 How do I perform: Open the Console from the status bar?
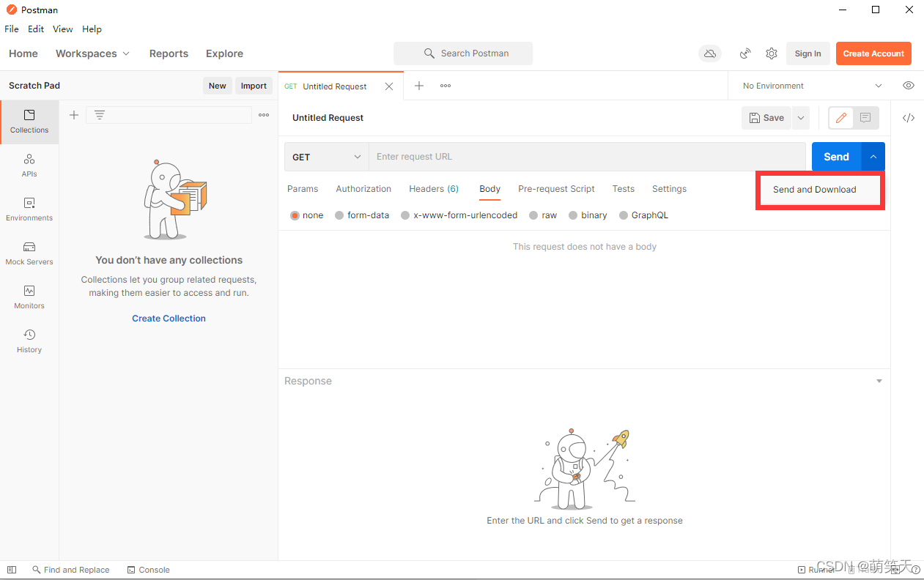point(149,570)
